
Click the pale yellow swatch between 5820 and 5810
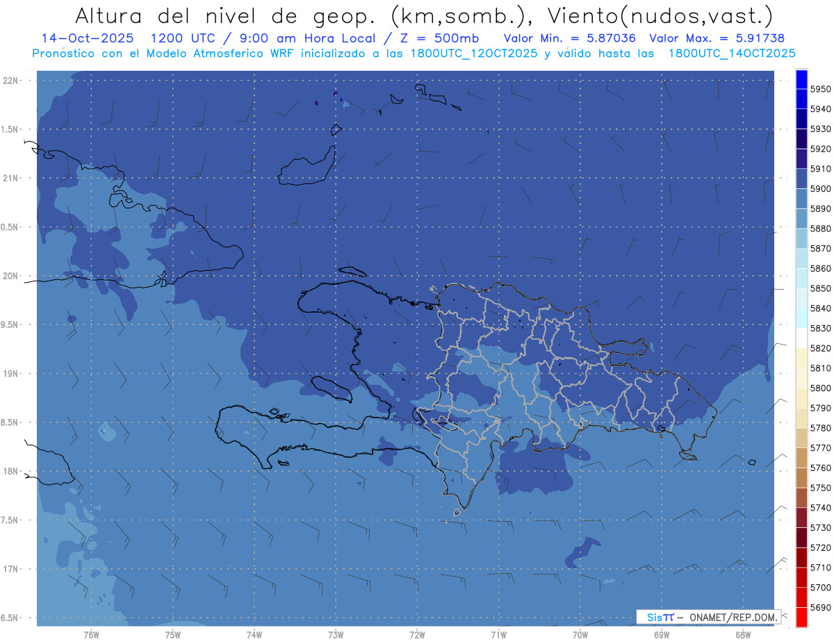[801, 358]
